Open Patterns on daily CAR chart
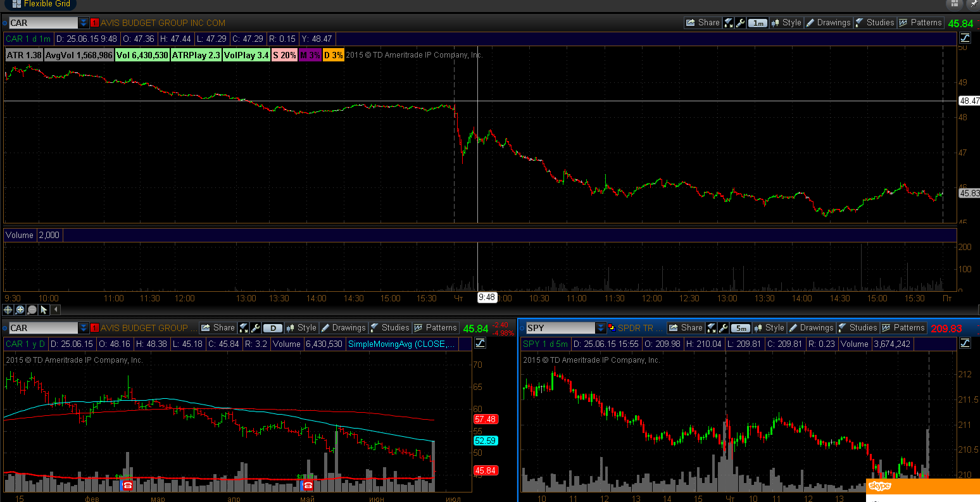980x502 pixels. (x=435, y=328)
